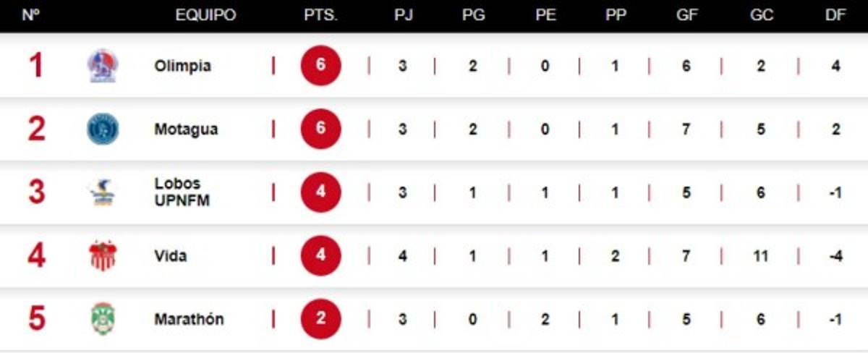Open the Motagua team name link
Screen dimensions: 868x353
tap(186, 129)
